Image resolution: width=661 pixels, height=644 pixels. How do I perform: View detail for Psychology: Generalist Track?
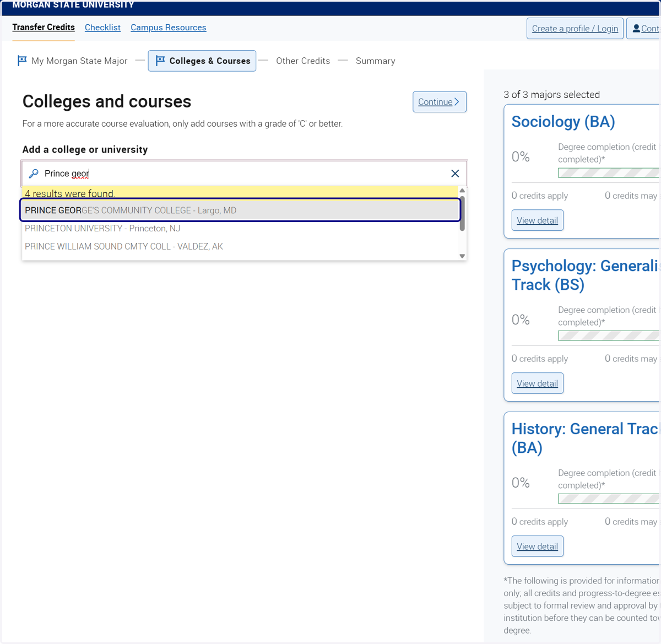[538, 383]
